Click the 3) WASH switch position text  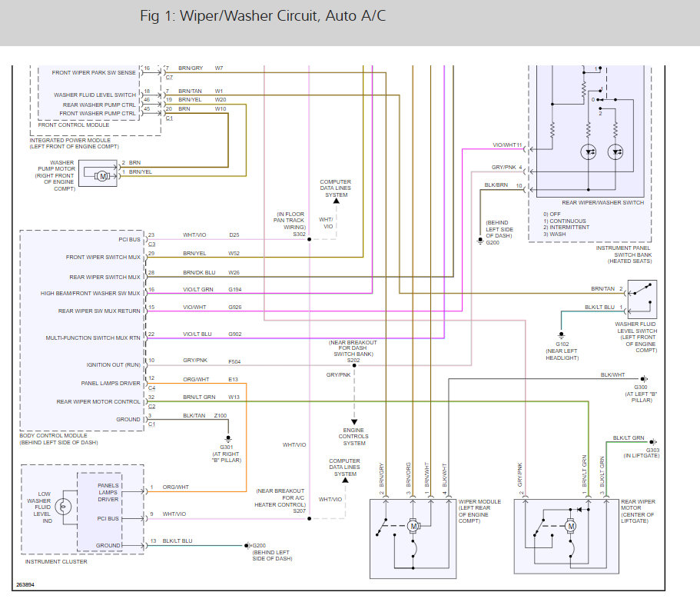[555, 234]
